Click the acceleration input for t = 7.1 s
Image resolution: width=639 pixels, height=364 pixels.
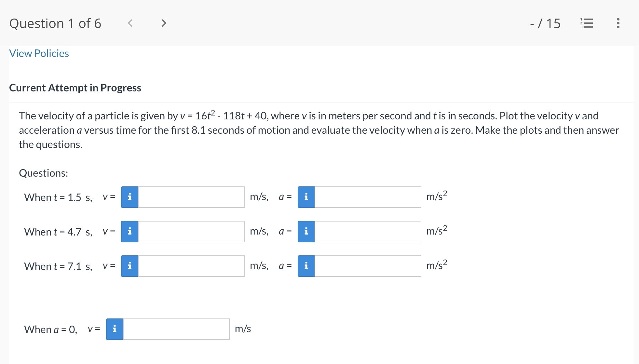tap(368, 266)
